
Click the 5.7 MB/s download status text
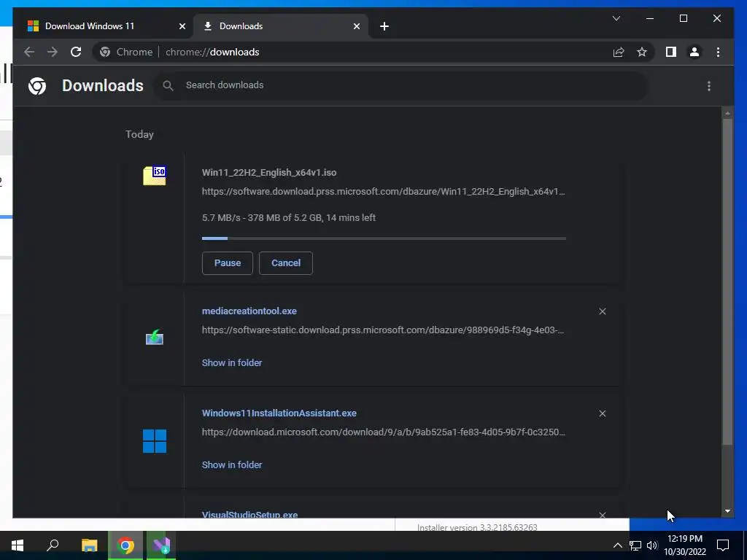click(x=289, y=217)
